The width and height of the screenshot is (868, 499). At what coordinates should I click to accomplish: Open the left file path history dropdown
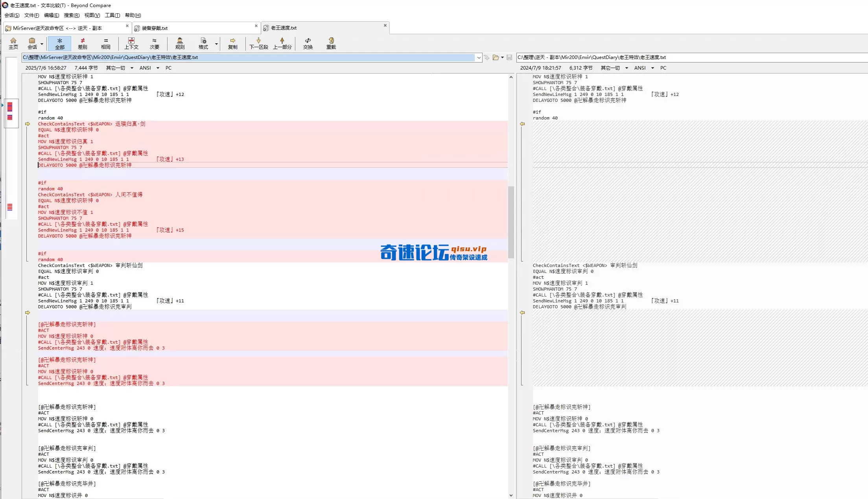click(x=479, y=57)
